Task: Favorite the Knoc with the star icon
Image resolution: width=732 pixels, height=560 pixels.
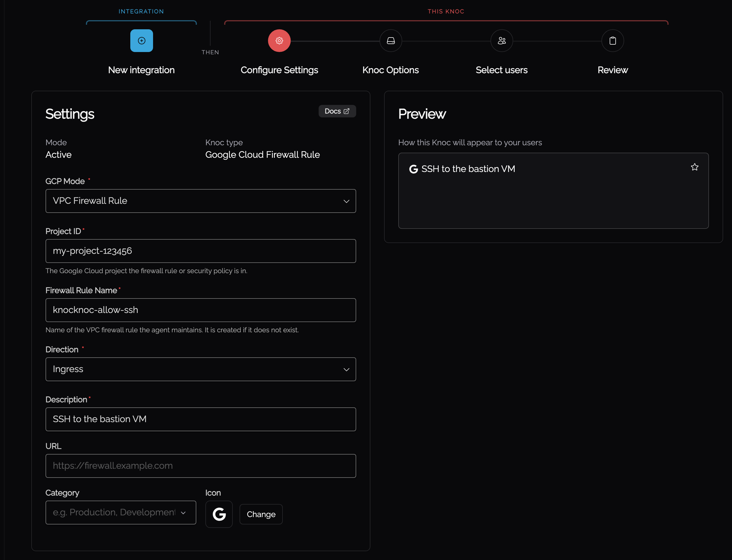Action: tap(695, 167)
